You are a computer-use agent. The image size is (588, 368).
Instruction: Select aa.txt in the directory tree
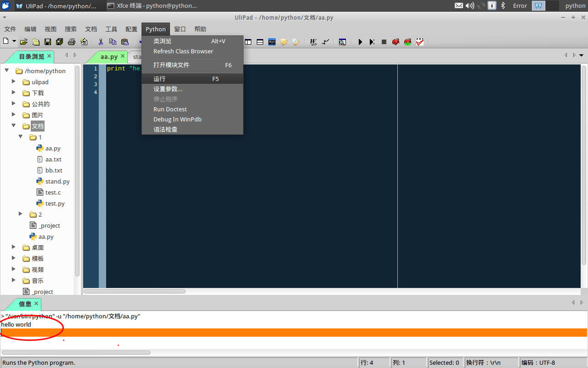[x=53, y=159]
